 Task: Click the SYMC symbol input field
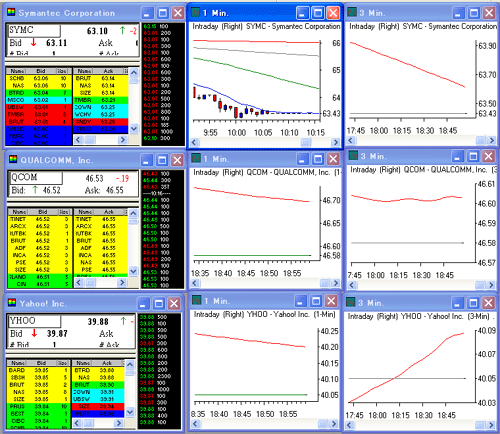(34, 31)
